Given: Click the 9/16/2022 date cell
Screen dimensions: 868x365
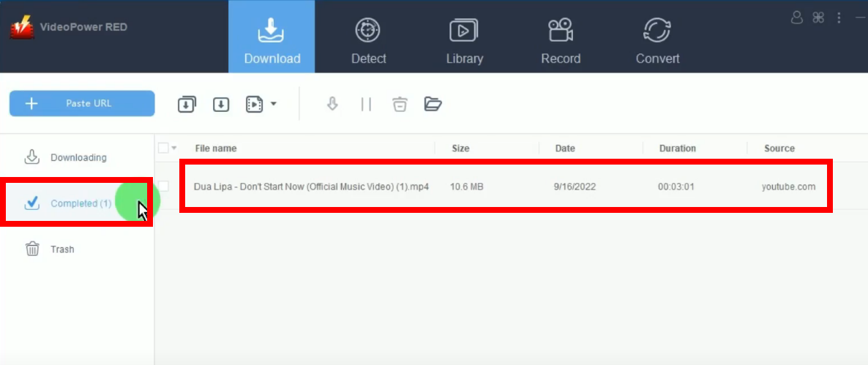Looking at the screenshot, I should pos(575,187).
